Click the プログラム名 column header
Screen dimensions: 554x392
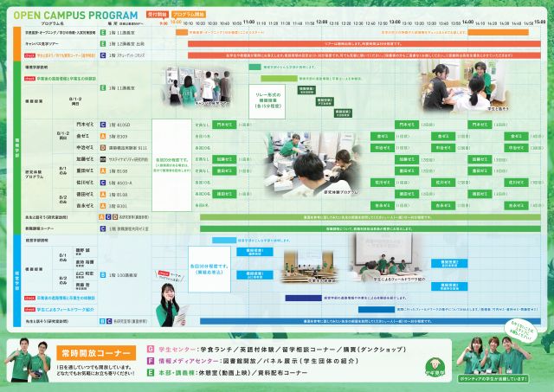[x=52, y=23]
